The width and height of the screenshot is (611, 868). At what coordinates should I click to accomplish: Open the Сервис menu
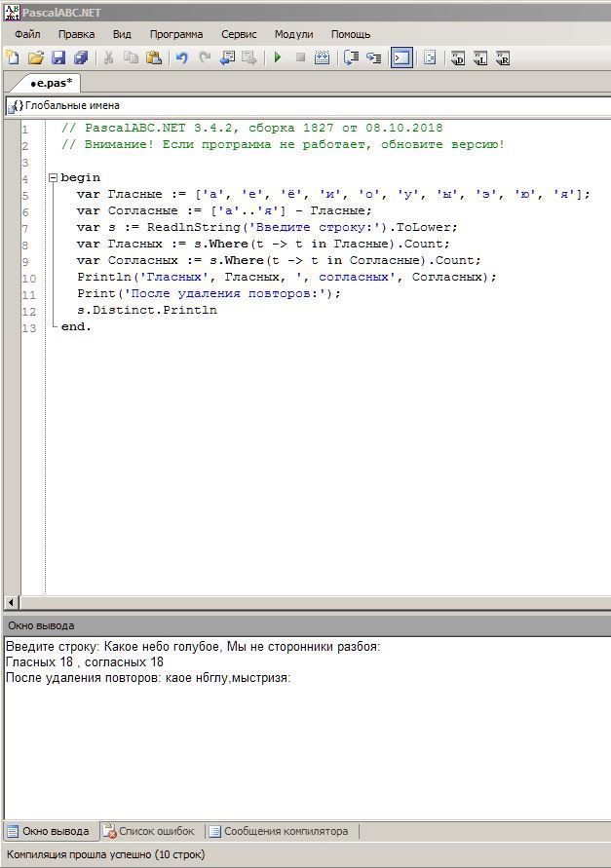coord(239,34)
